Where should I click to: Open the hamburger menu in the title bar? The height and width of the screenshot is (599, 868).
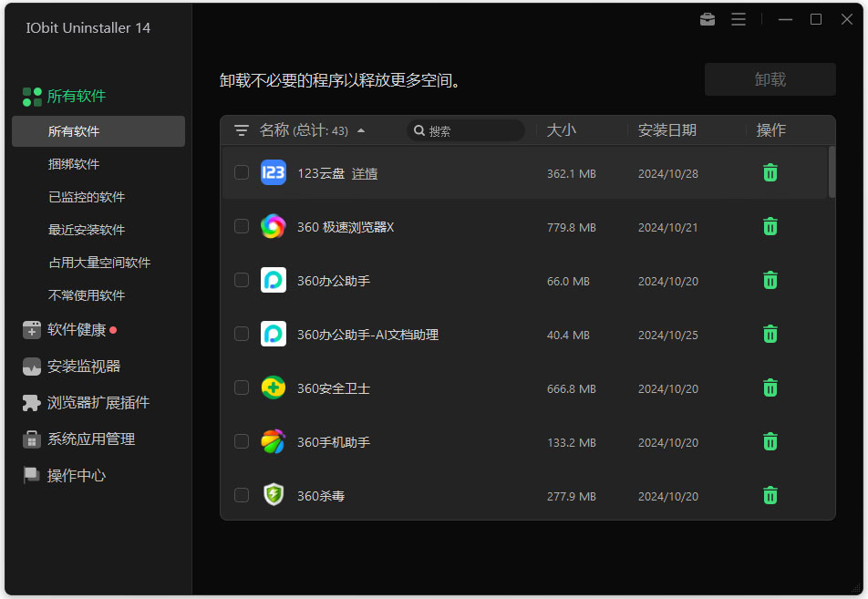click(739, 18)
